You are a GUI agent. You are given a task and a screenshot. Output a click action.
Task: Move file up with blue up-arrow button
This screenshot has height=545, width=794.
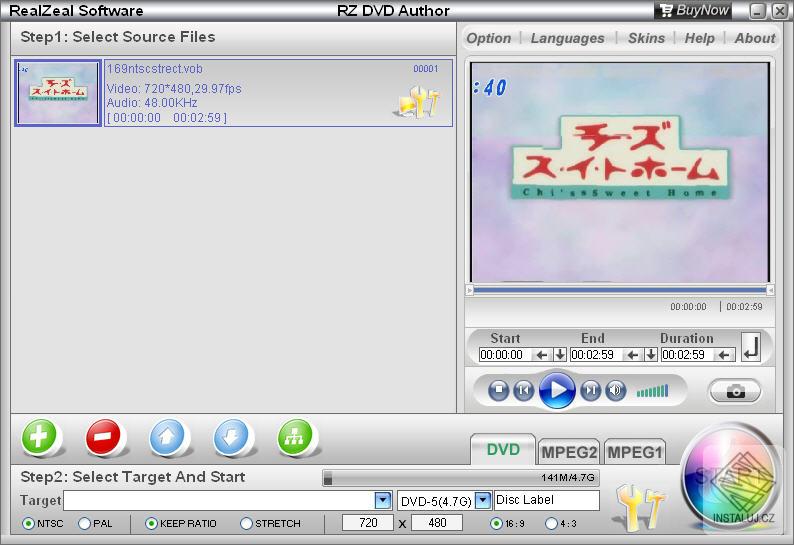pyautogui.click(x=168, y=436)
